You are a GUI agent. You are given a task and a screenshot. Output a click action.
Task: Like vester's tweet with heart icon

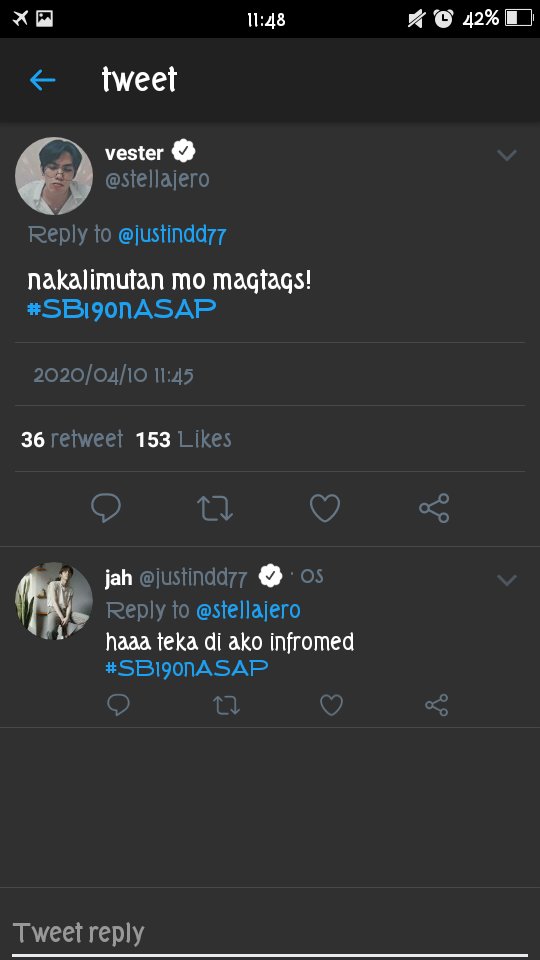click(324, 508)
